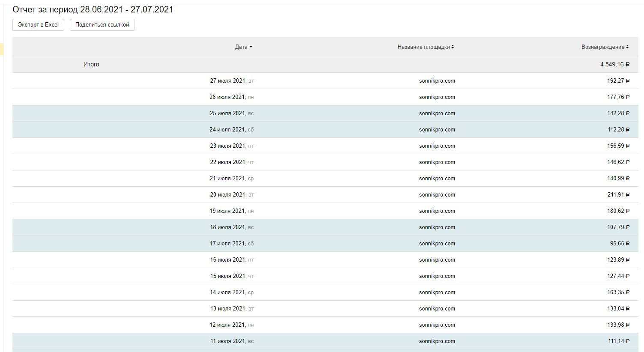Click sort arrows beside Вознаграждение
The image size is (644, 352).
627,47
